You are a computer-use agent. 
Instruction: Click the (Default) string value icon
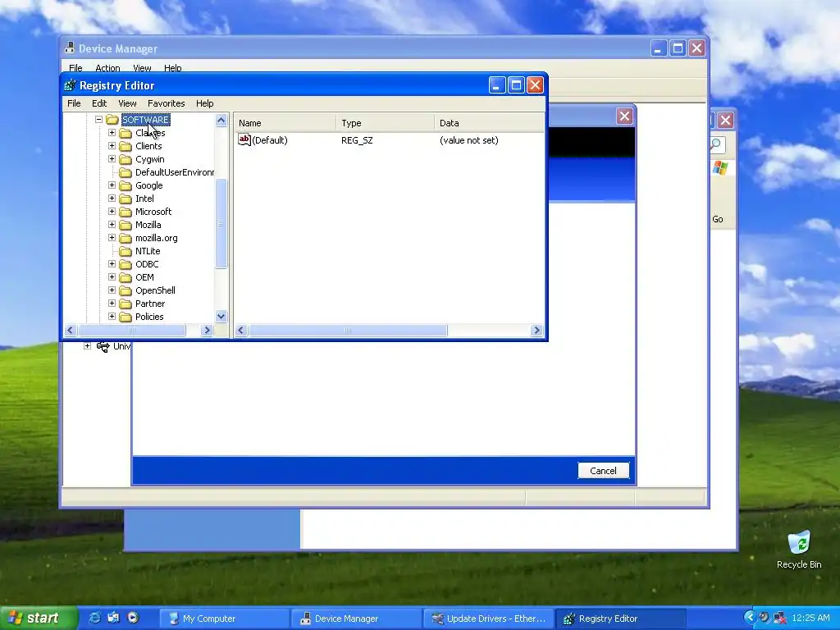tap(244, 139)
